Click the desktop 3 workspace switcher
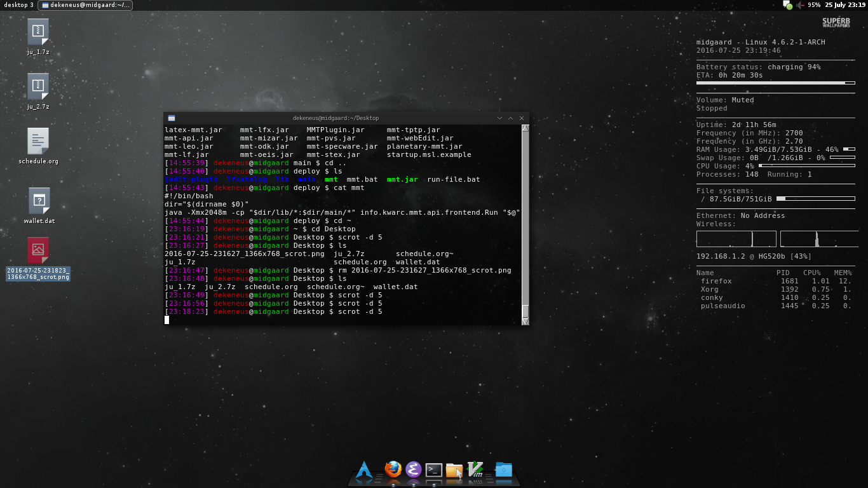Viewport: 868px width, 488px height. click(x=18, y=4)
